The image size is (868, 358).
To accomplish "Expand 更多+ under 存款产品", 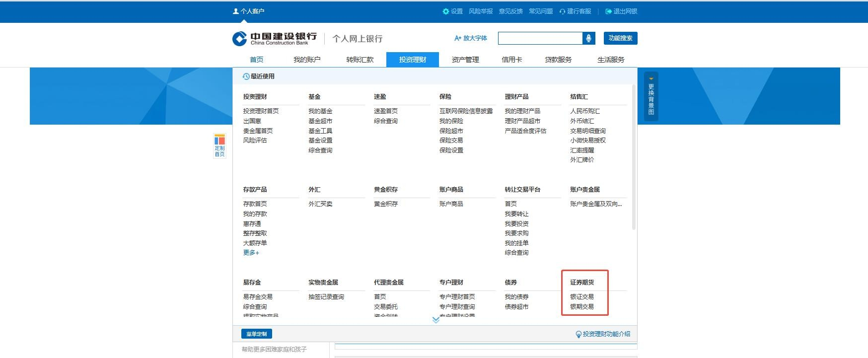I will [x=251, y=253].
